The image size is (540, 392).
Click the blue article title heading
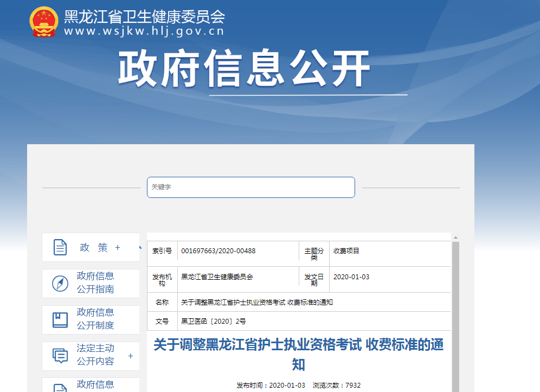(299, 354)
